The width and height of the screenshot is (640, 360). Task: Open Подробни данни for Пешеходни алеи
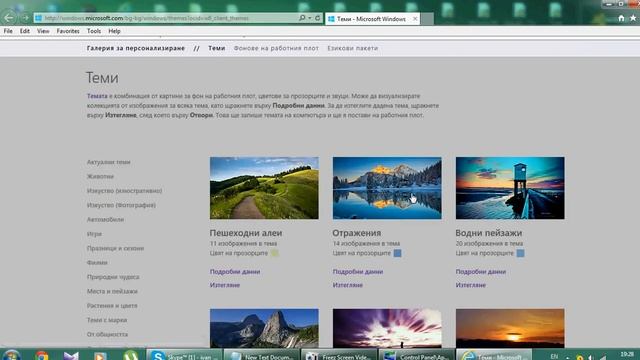click(x=235, y=271)
